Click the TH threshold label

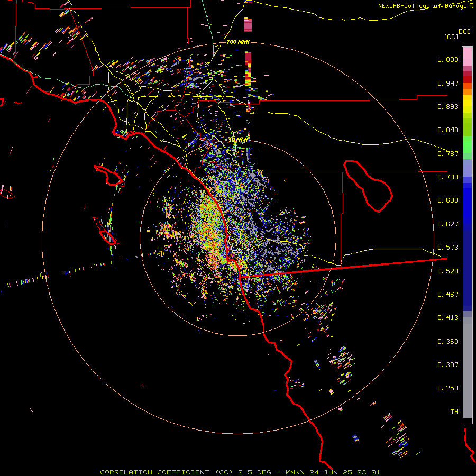[454, 412]
